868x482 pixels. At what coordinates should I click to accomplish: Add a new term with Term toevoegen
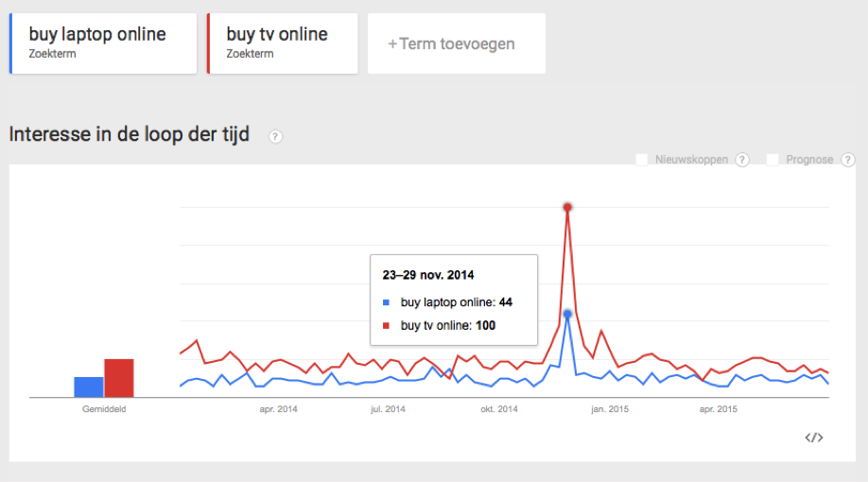456,43
